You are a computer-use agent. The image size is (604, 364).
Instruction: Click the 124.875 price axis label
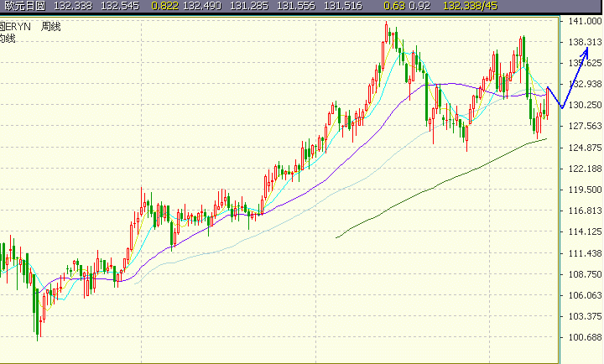[585, 148]
